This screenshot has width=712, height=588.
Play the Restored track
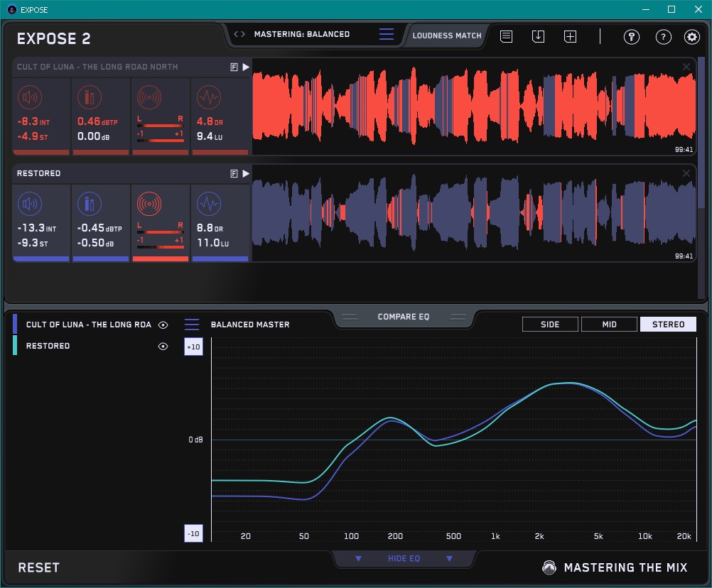tap(246, 173)
